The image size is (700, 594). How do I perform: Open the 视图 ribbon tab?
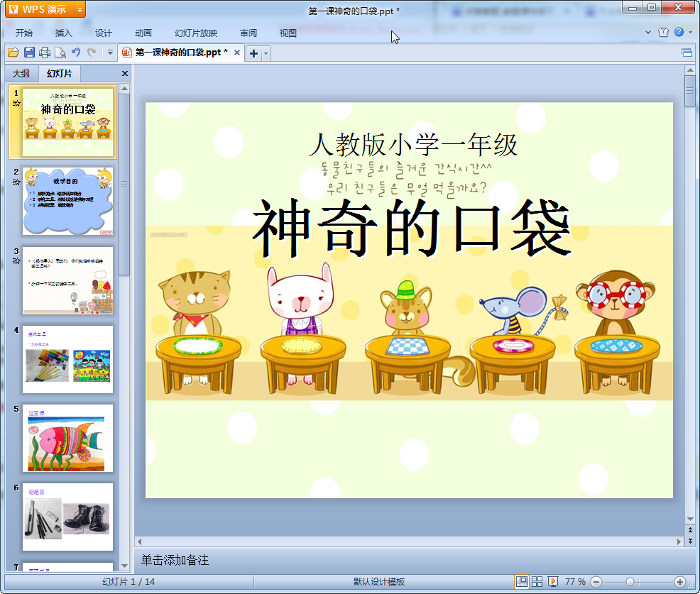288,33
